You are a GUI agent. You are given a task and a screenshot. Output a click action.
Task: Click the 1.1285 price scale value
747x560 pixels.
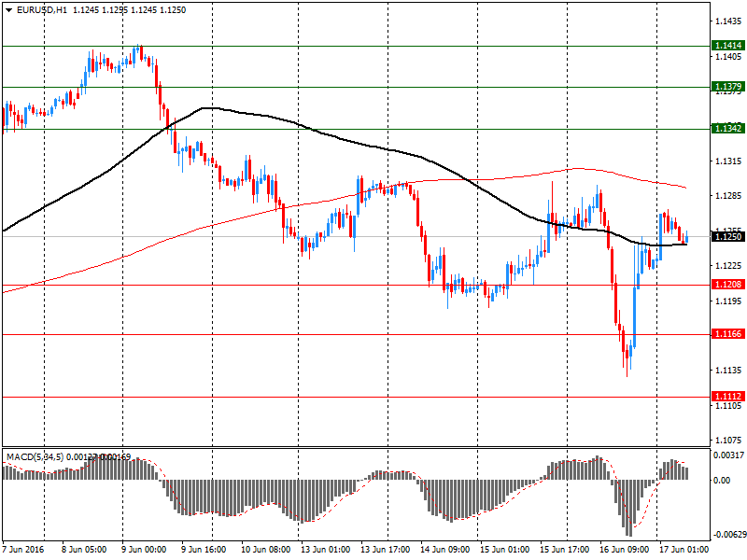(728, 196)
